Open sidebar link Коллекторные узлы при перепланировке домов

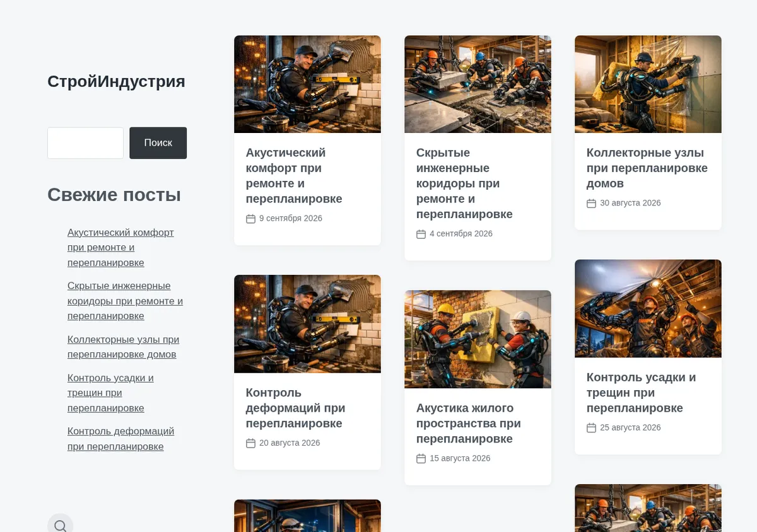[123, 347]
